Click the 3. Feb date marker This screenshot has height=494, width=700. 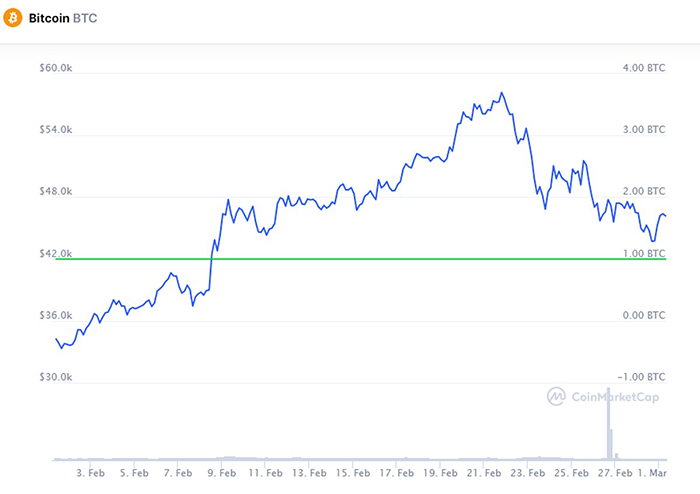coord(91,471)
